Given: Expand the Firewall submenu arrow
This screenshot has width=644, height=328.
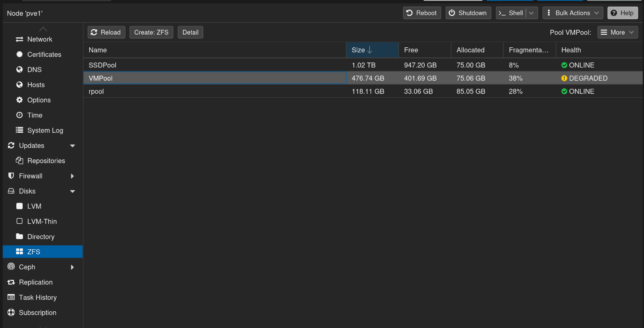Looking at the screenshot, I should (73, 176).
